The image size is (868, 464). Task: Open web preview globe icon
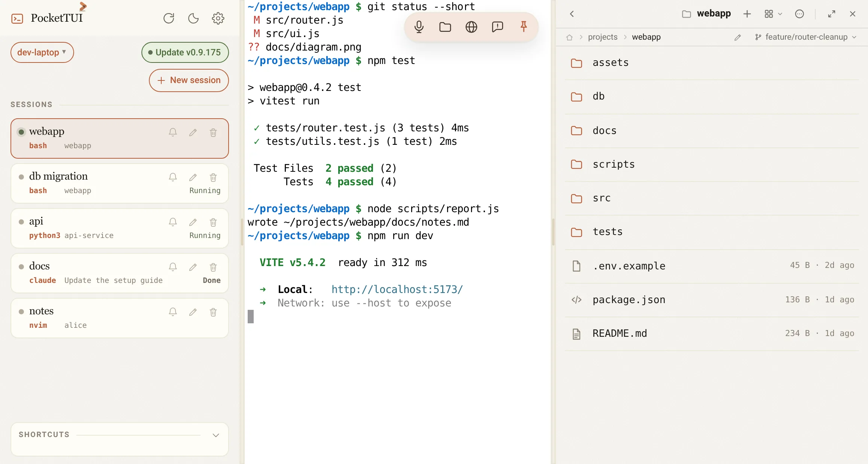pos(471,27)
